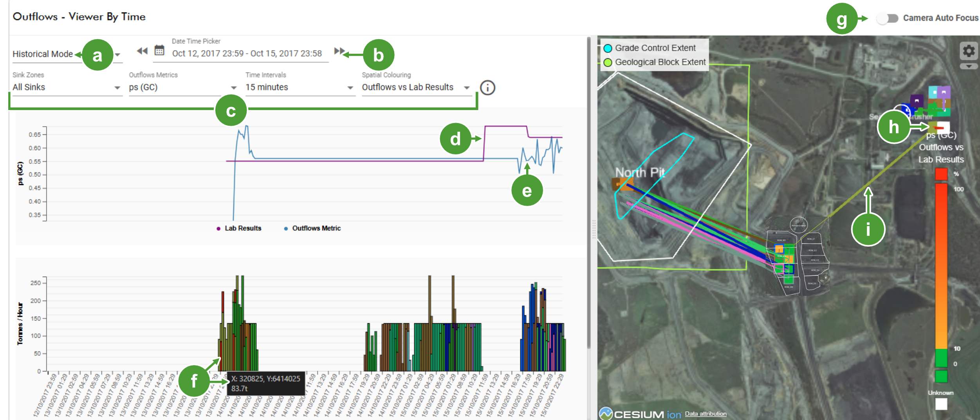Click the red-orange colour scale bar
This screenshot has height=420, width=980.
[x=941, y=266]
